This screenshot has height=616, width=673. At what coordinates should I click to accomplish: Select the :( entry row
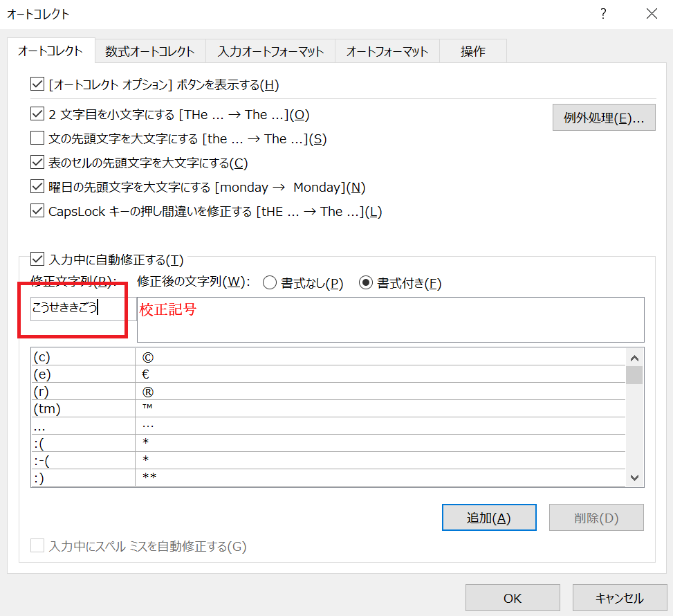tap(329, 443)
